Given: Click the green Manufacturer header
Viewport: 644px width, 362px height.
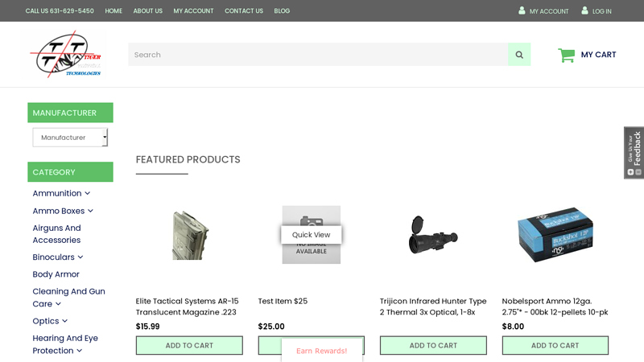Looking at the screenshot, I should point(70,113).
